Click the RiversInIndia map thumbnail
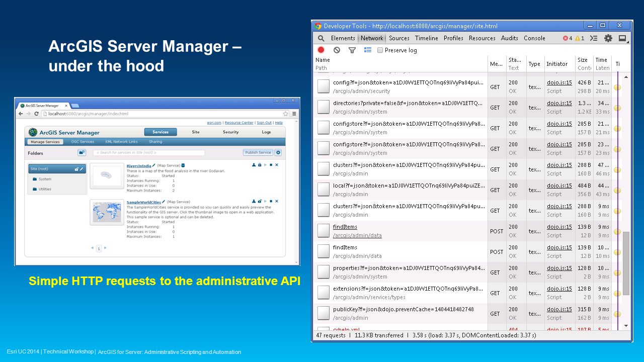Screen dimensions: 644x362 [x=107, y=175]
